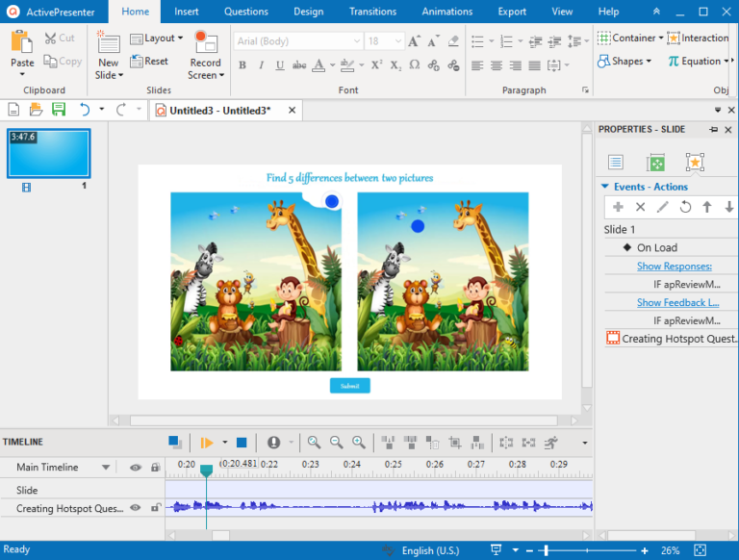739x560 pixels.
Task: Insert symbol with Omega icon
Action: coord(415,65)
